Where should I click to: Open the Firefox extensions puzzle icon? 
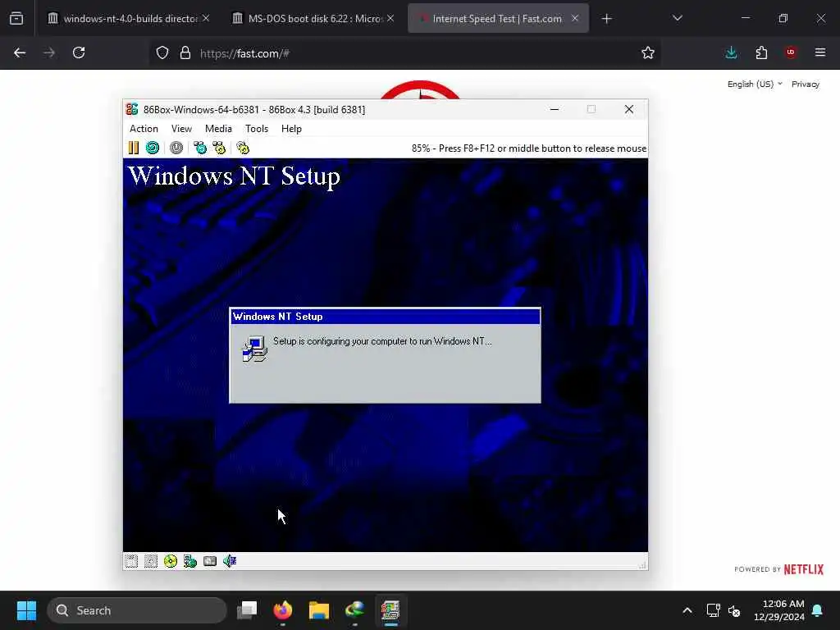pyautogui.click(x=761, y=52)
